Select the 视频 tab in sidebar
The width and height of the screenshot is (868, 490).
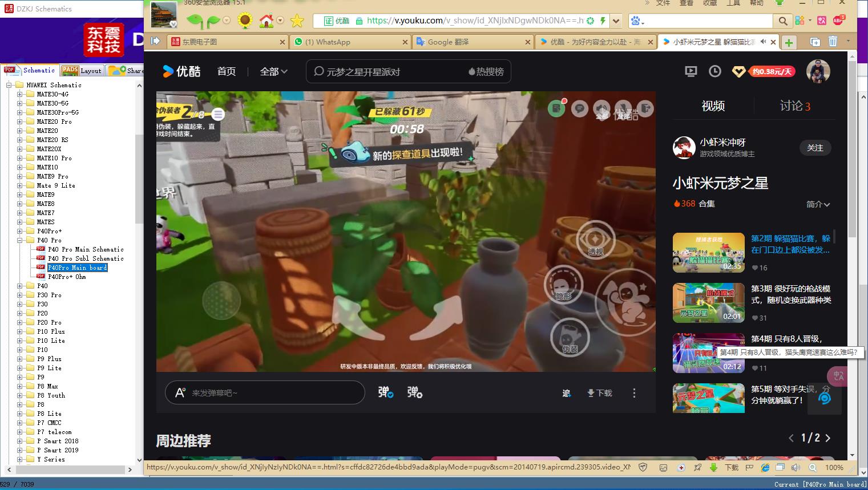point(713,106)
